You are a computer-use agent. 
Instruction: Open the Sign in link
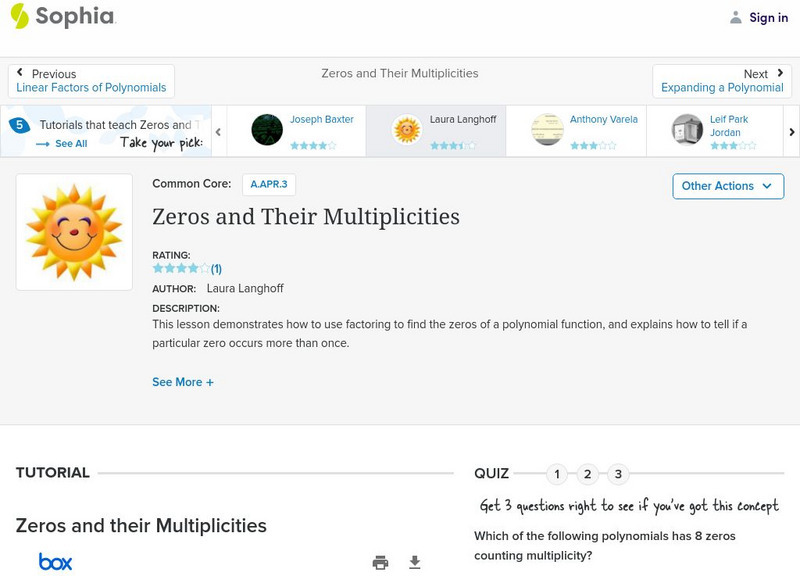(768, 17)
